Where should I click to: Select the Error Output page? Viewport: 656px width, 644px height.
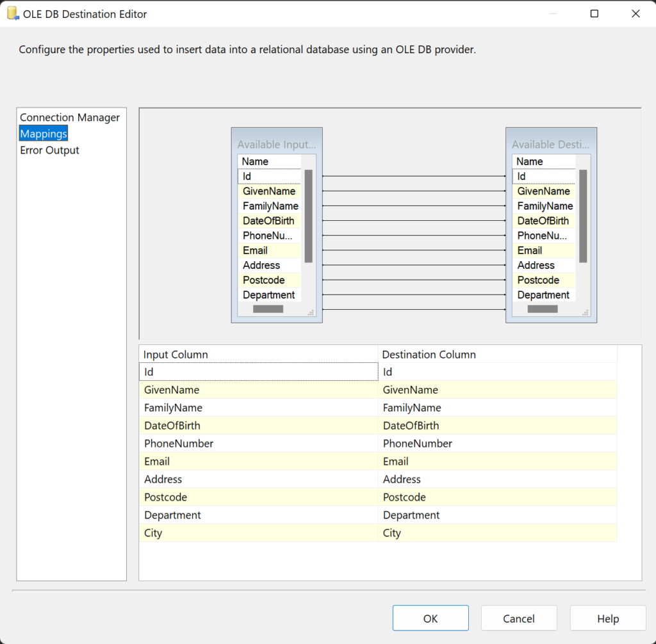49,150
